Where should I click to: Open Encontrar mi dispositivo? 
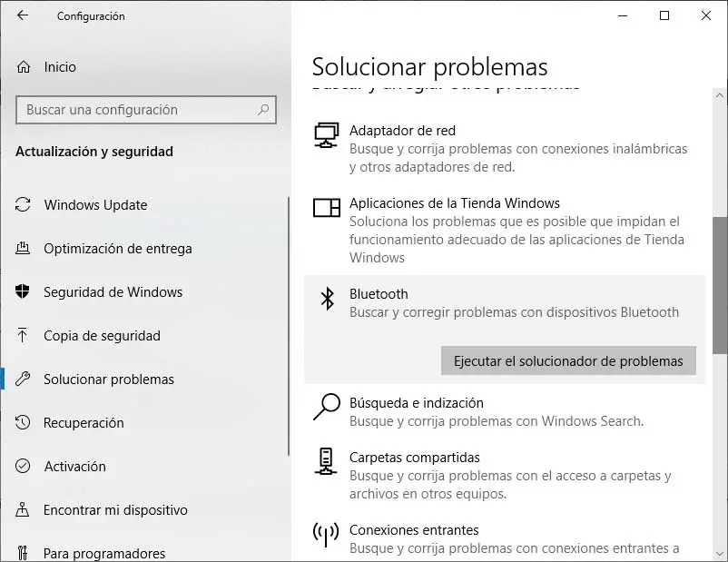[x=115, y=510]
